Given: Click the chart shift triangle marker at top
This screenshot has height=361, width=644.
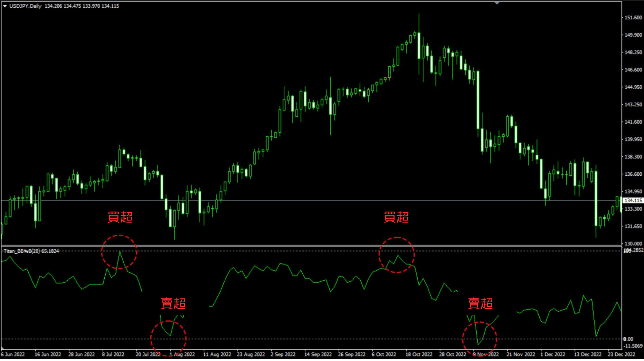Looking at the screenshot, I should point(497,3).
